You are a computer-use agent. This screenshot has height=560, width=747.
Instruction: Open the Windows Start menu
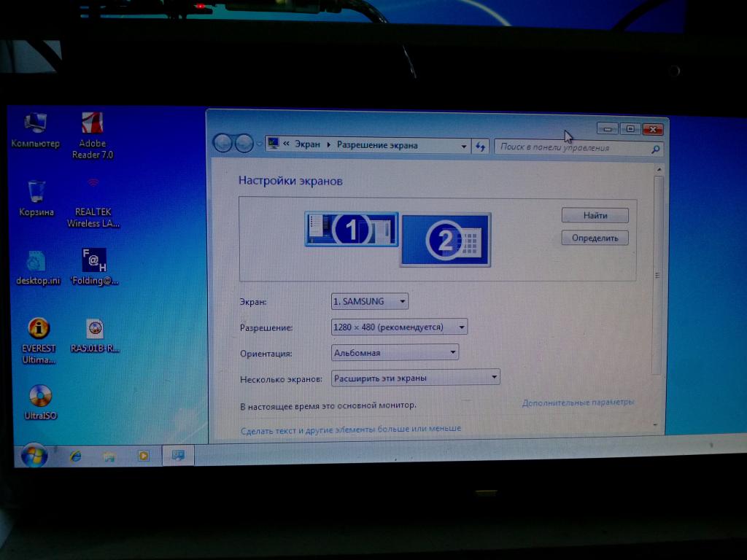pos(34,455)
